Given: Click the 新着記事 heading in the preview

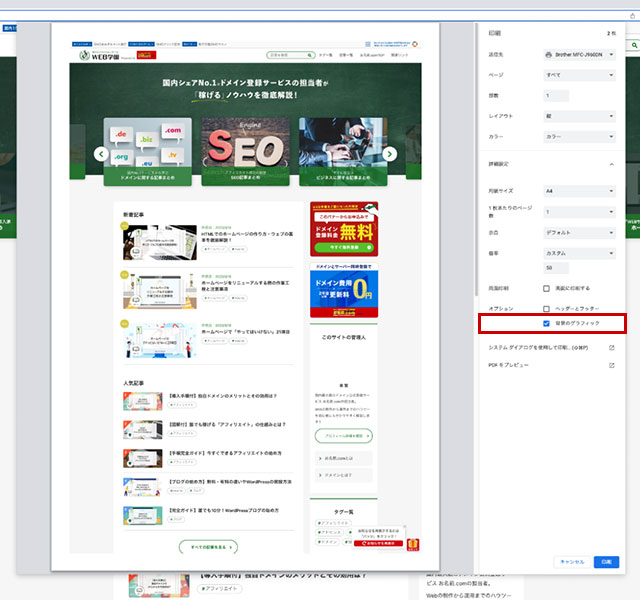Looking at the screenshot, I should pyautogui.click(x=133, y=215).
